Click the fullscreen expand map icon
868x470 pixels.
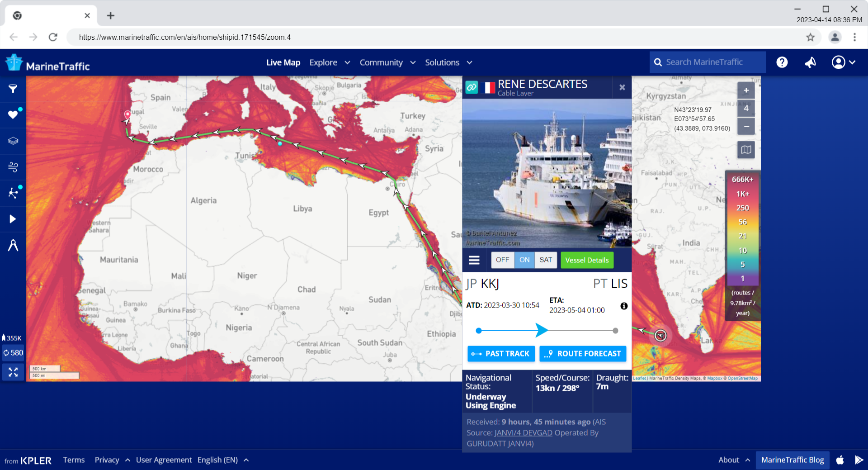(13, 372)
